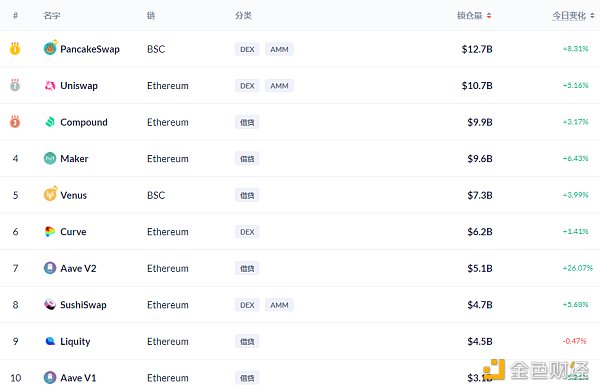Select the 借贷 tag in Compound row

[247, 122]
